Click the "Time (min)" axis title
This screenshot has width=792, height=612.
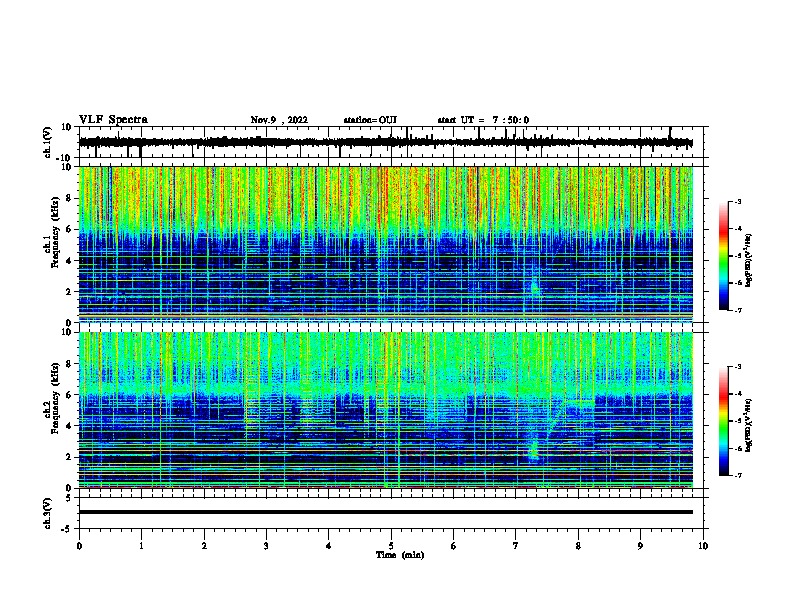click(x=400, y=555)
